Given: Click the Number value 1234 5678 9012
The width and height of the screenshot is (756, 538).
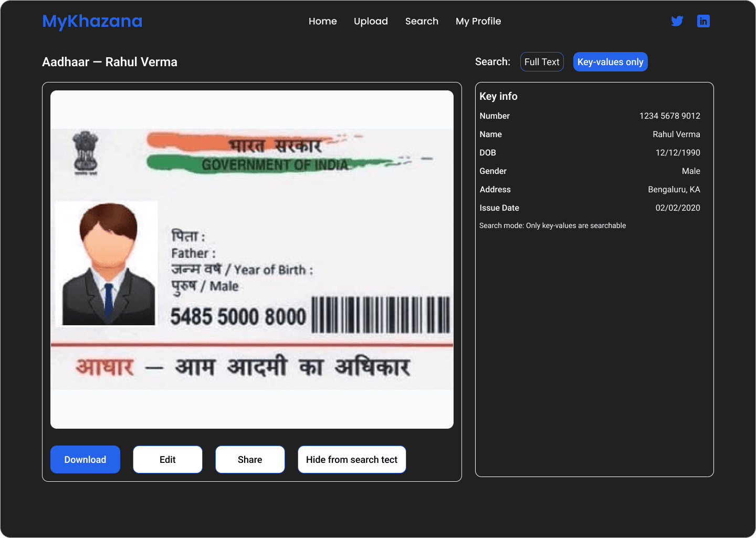Looking at the screenshot, I should coord(670,116).
